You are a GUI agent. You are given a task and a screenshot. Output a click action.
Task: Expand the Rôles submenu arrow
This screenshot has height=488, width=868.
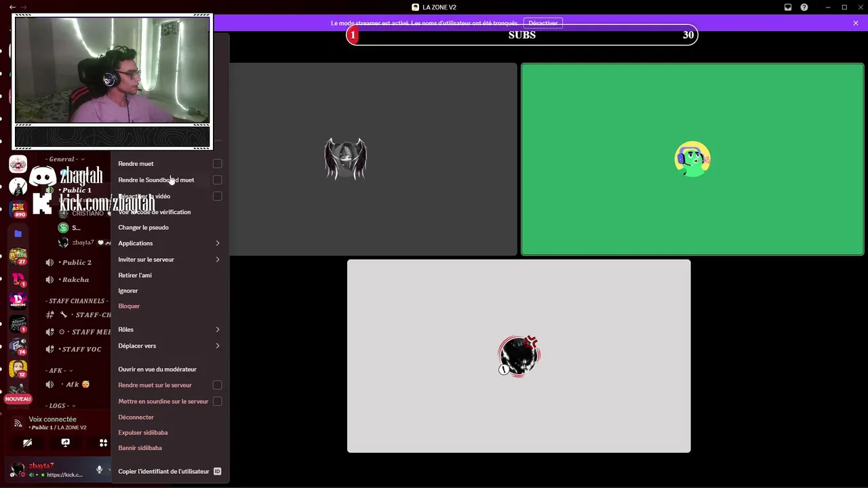click(218, 329)
